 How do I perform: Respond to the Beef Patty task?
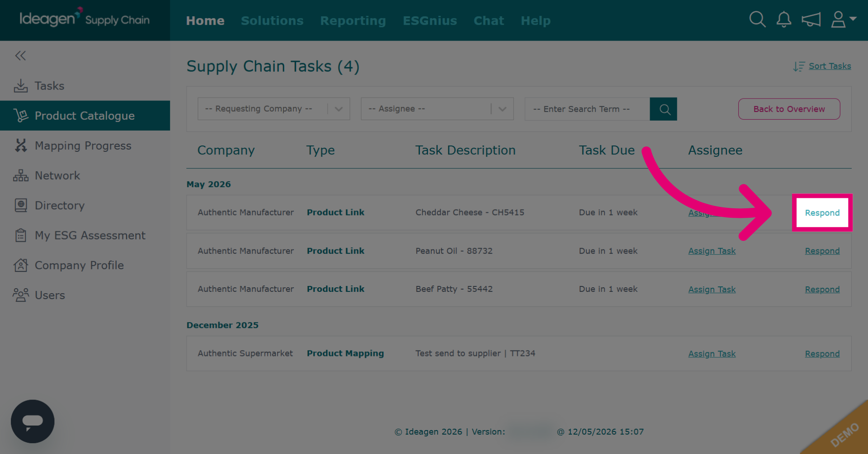[822, 290]
